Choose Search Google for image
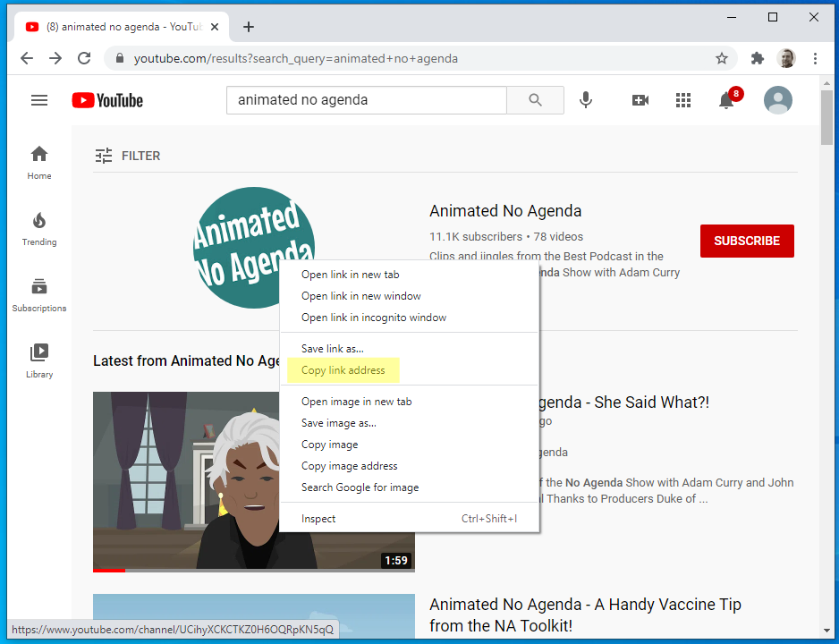This screenshot has width=839, height=644. tap(410, 487)
